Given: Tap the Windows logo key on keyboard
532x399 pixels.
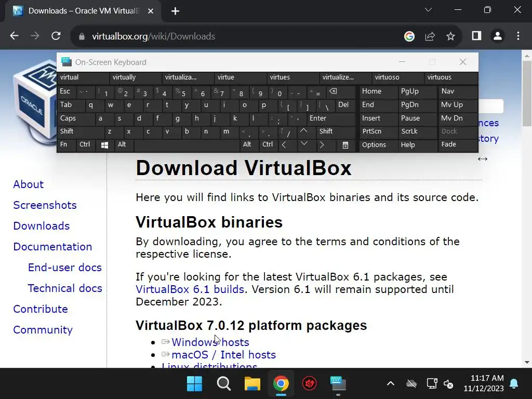Looking at the screenshot, I should pos(104,145).
